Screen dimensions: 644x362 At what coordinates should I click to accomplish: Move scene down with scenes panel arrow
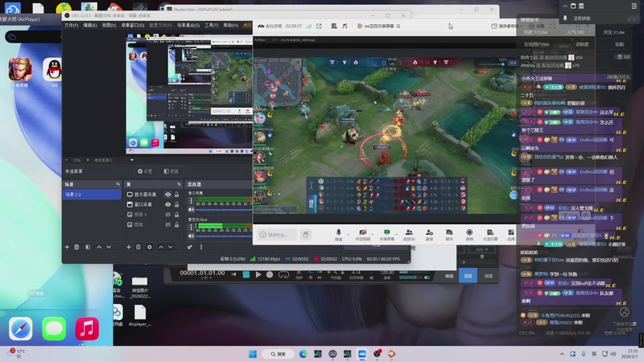coord(109,247)
